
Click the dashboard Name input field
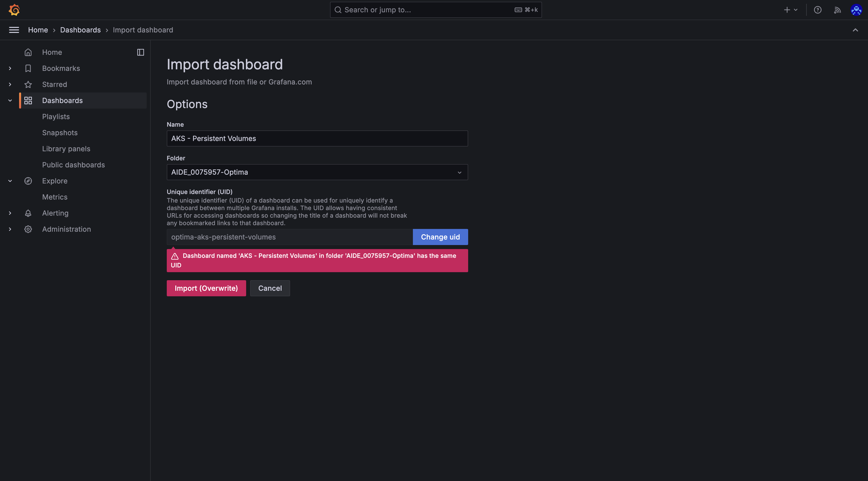pyautogui.click(x=317, y=138)
